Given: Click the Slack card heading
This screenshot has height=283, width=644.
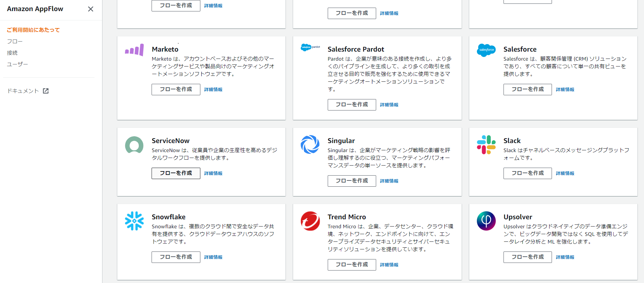Looking at the screenshot, I should coord(512,141).
